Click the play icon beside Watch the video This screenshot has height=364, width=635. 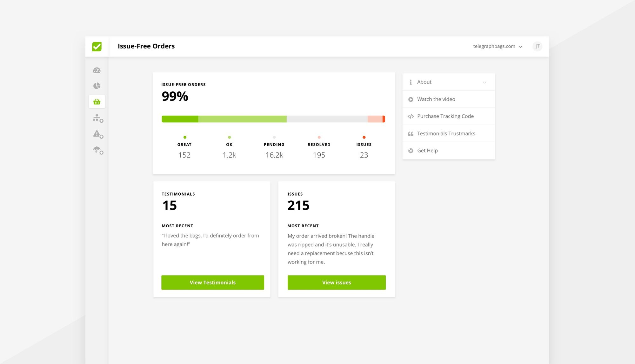pos(411,99)
